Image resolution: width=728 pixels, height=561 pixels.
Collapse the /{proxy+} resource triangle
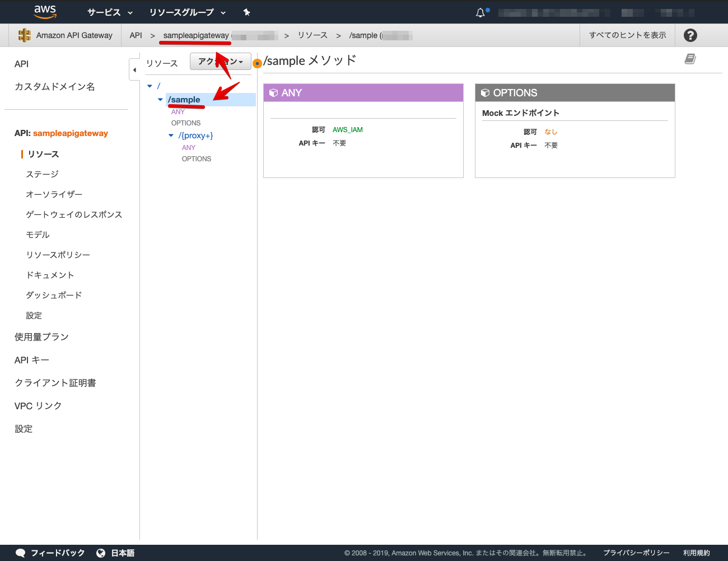171,135
